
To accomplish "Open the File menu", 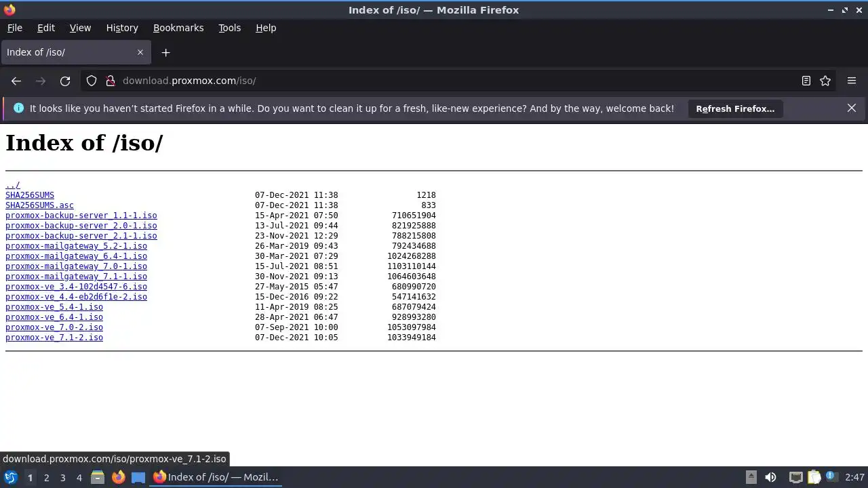I will pyautogui.click(x=14, y=28).
